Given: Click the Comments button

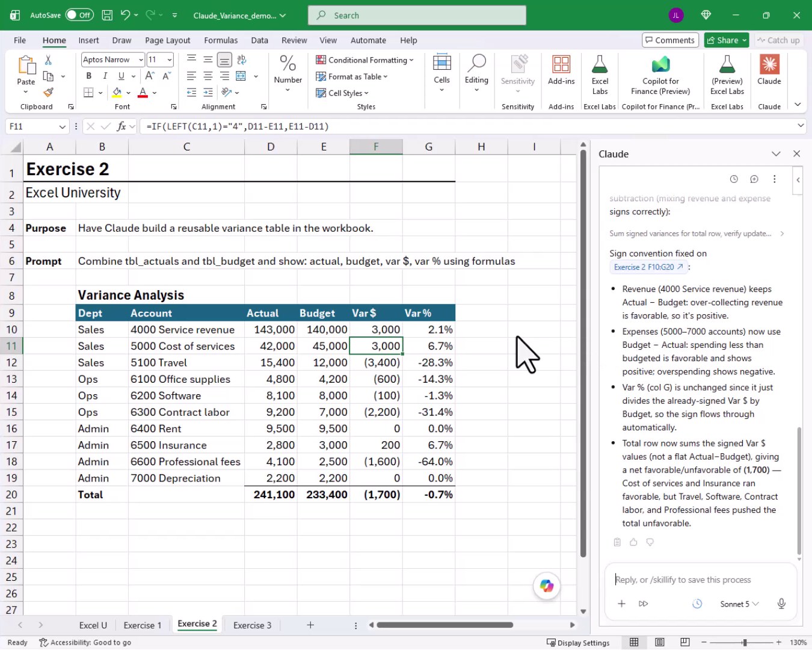Looking at the screenshot, I should (670, 40).
